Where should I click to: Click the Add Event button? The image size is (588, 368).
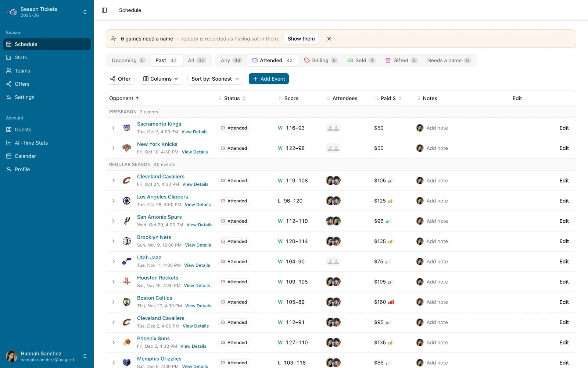pos(269,79)
